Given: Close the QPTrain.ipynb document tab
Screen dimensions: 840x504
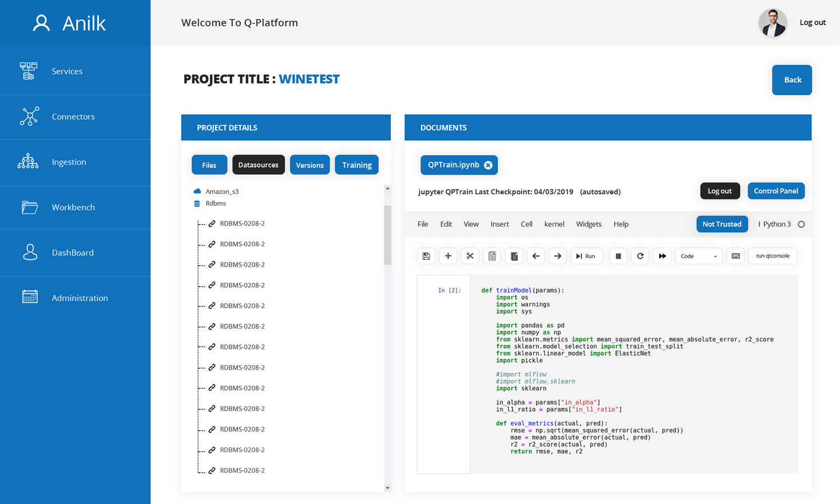Looking at the screenshot, I should pos(488,165).
